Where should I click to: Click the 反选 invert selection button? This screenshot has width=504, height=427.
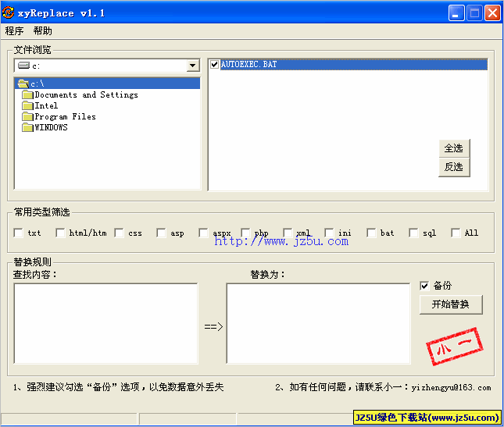[x=454, y=167]
